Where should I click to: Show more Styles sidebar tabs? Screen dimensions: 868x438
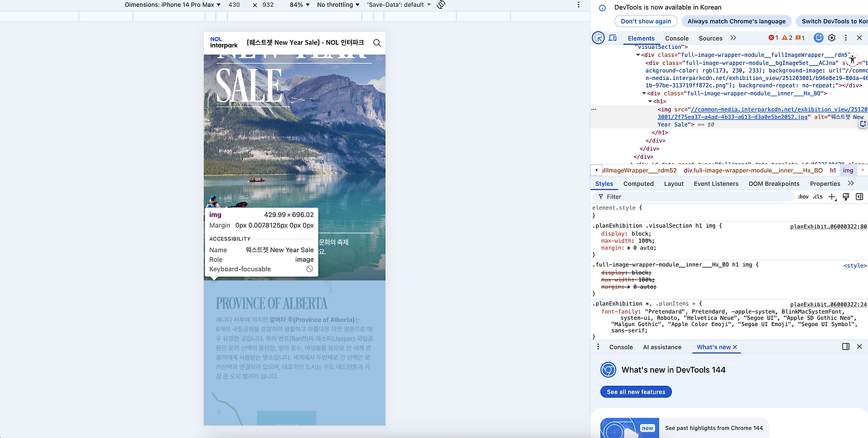tap(851, 184)
